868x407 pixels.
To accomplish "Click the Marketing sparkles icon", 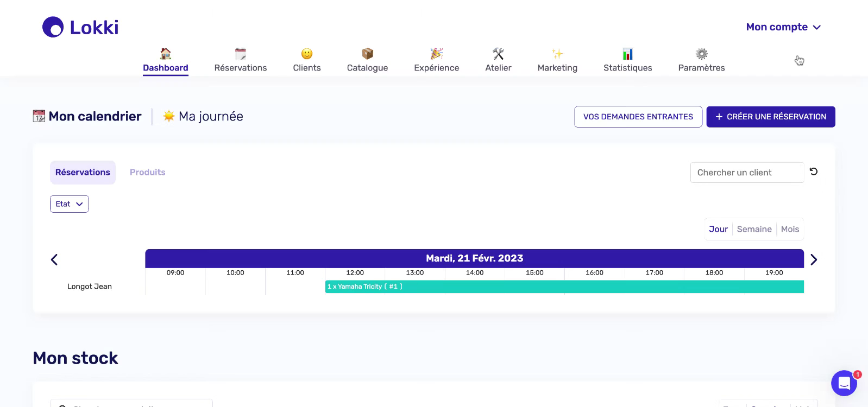I will [557, 54].
